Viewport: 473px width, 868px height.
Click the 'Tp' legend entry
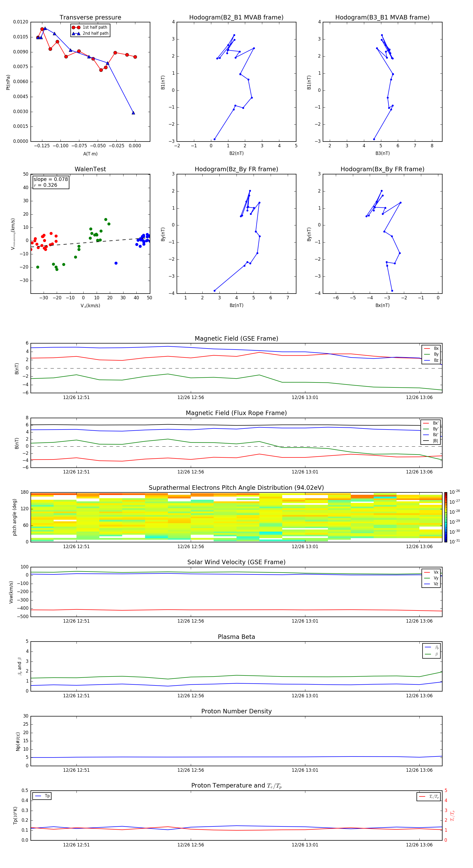click(x=42, y=796)
